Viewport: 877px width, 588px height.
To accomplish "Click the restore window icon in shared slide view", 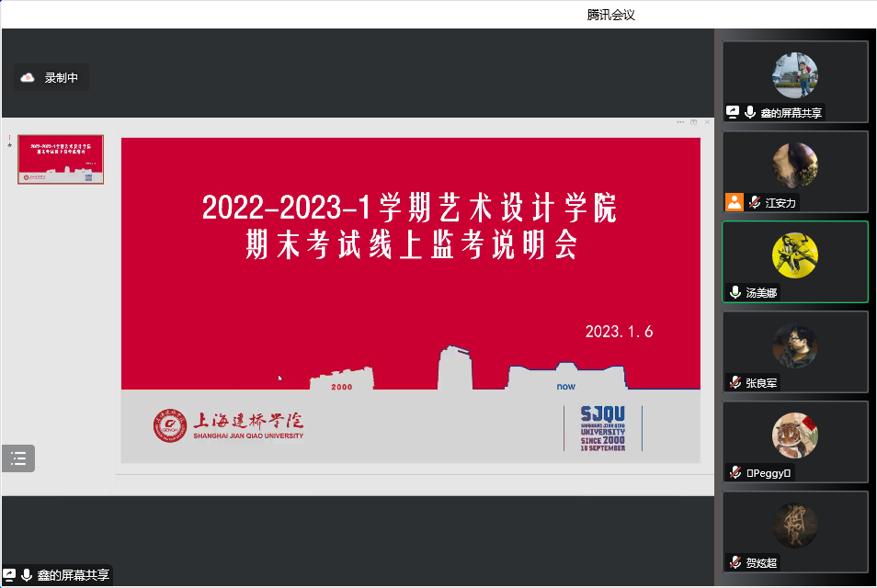I will [694, 122].
